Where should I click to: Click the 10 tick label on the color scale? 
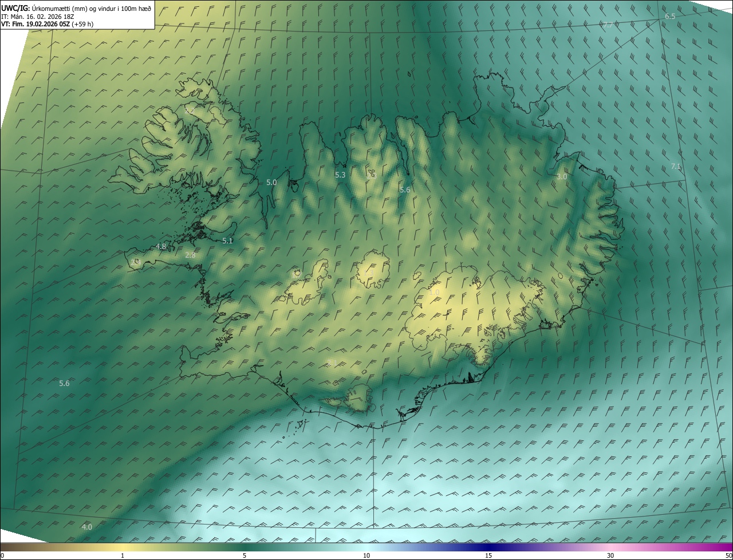[x=366, y=555]
